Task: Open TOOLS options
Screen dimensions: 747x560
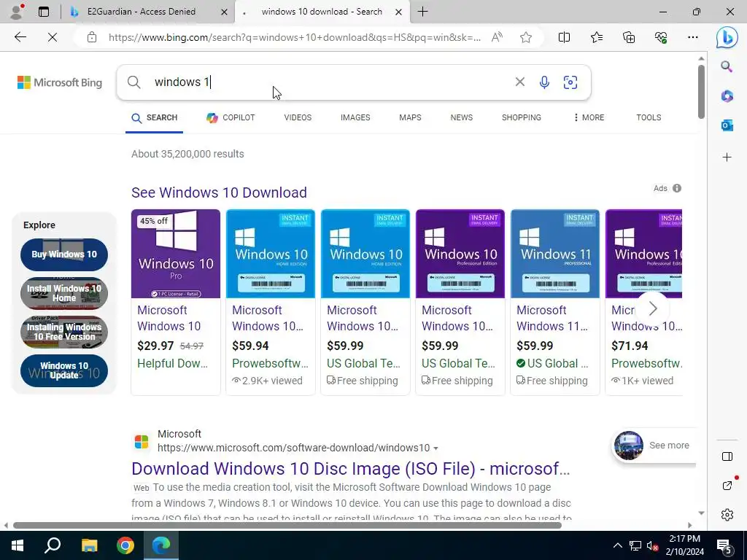Action: (649, 117)
